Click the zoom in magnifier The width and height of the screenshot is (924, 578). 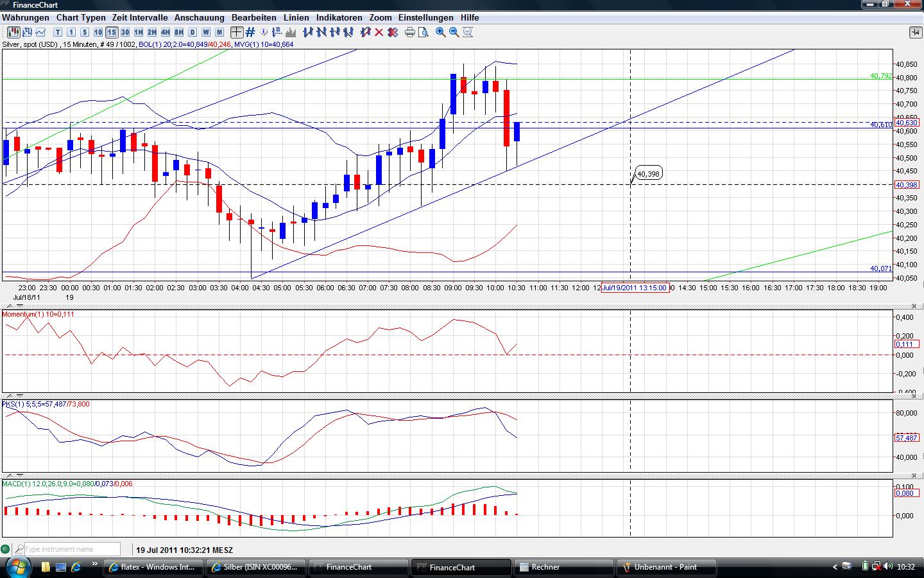coord(441,32)
